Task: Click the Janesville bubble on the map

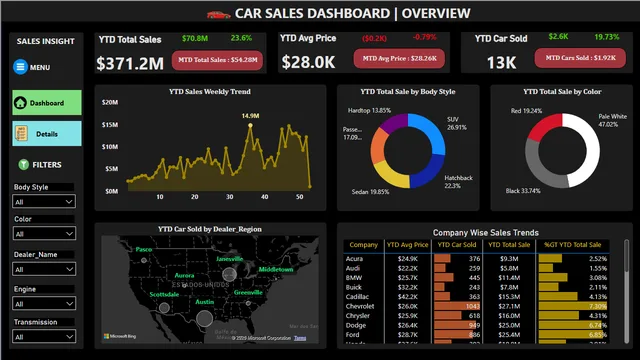Action: click(x=229, y=274)
